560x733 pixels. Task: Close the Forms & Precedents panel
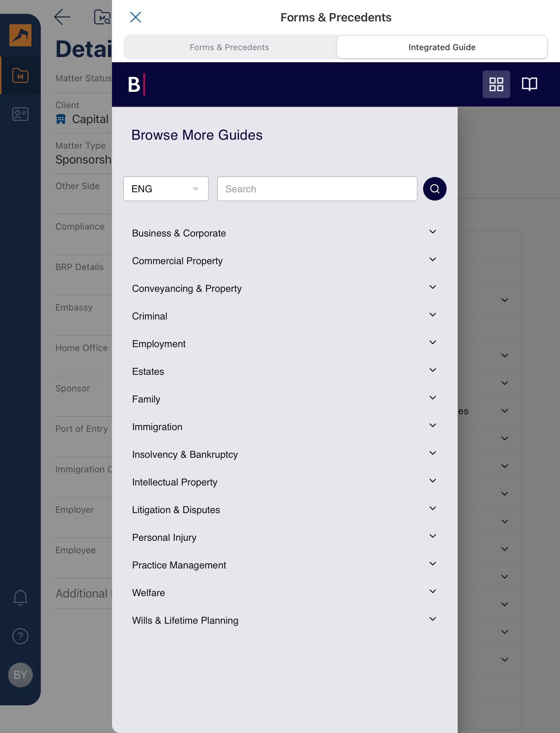pyautogui.click(x=136, y=17)
